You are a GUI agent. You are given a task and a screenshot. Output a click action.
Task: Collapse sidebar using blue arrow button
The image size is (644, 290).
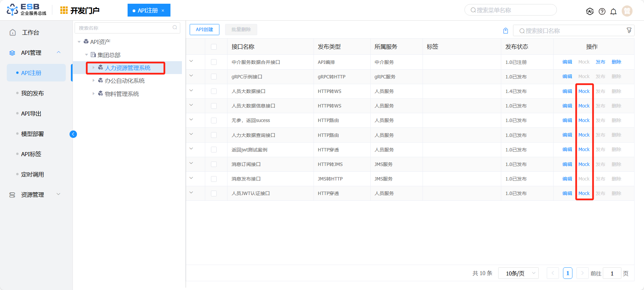[73, 134]
